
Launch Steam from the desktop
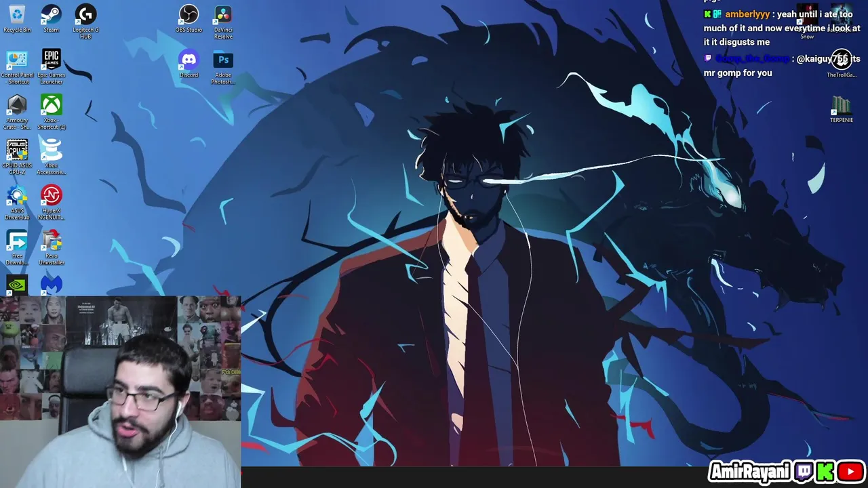coord(51,18)
